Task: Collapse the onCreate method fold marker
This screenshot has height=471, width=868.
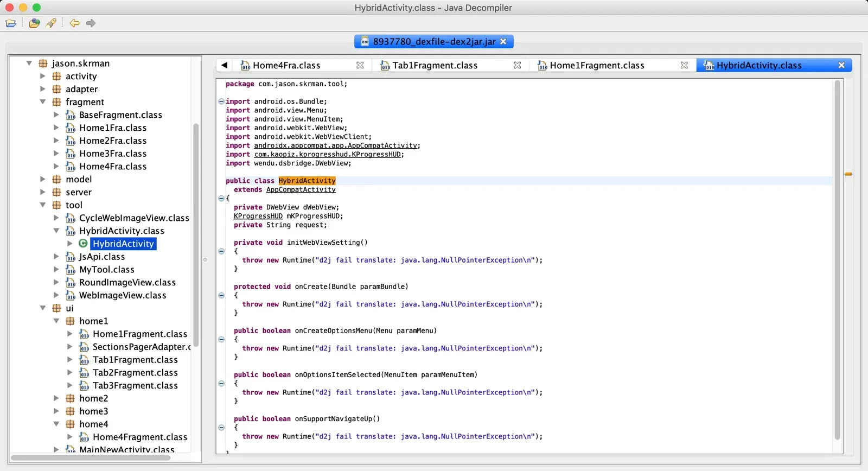Action: click(x=221, y=295)
